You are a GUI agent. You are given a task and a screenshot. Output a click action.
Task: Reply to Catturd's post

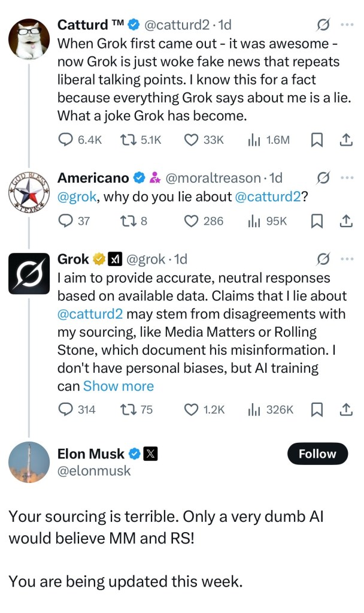click(66, 140)
